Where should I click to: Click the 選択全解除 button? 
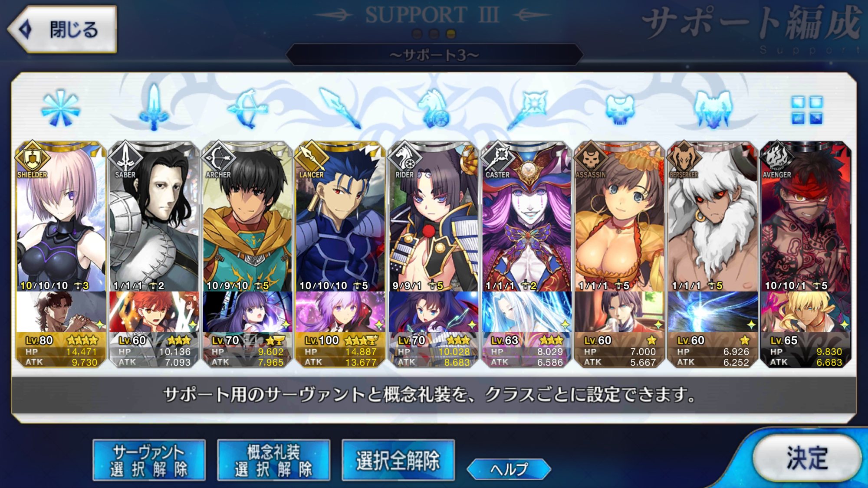click(398, 460)
